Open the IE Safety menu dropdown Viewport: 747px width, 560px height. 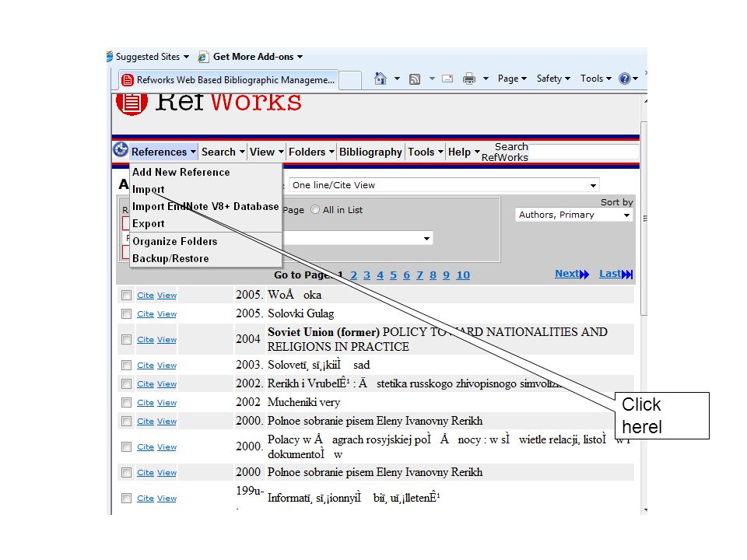click(x=553, y=79)
